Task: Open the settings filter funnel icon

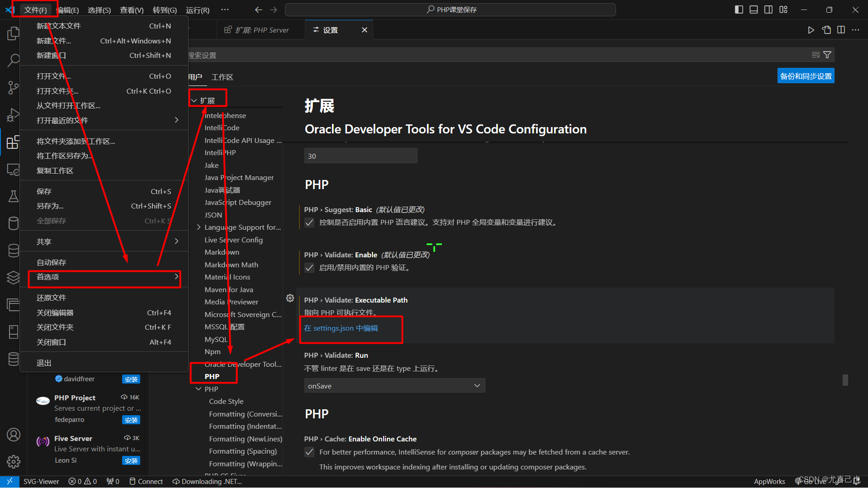Action: click(x=827, y=55)
